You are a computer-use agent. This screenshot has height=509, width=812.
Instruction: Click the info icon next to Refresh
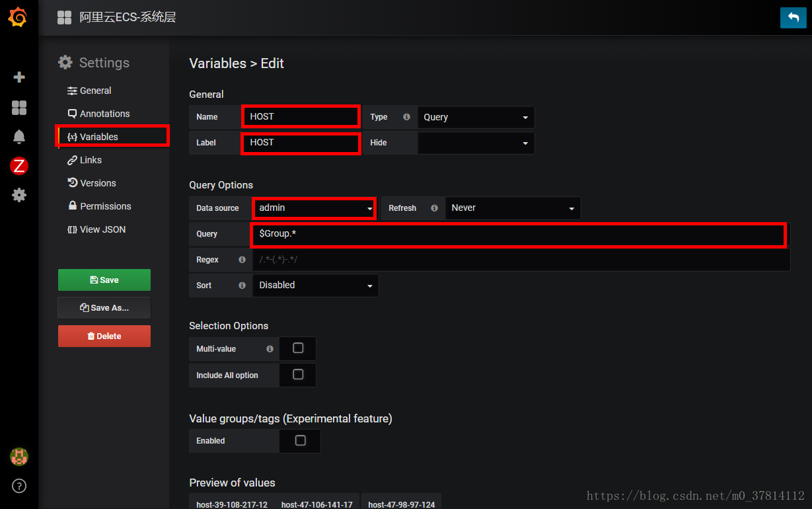(x=434, y=208)
